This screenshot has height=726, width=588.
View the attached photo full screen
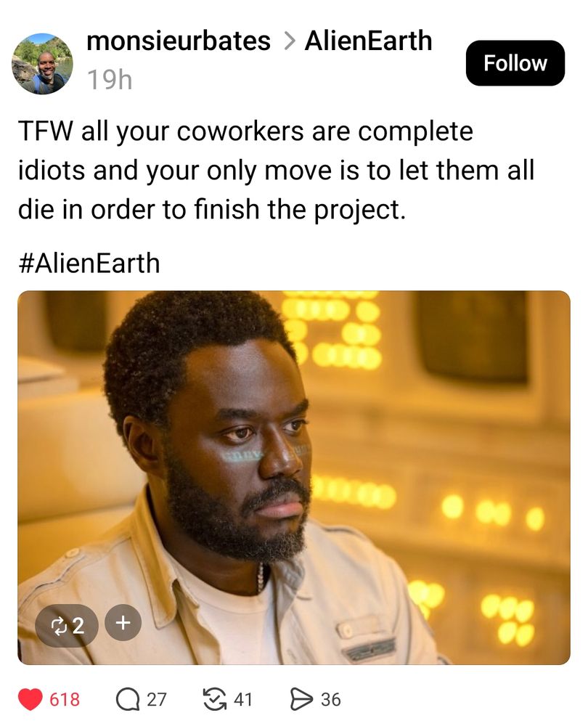tap(293, 478)
